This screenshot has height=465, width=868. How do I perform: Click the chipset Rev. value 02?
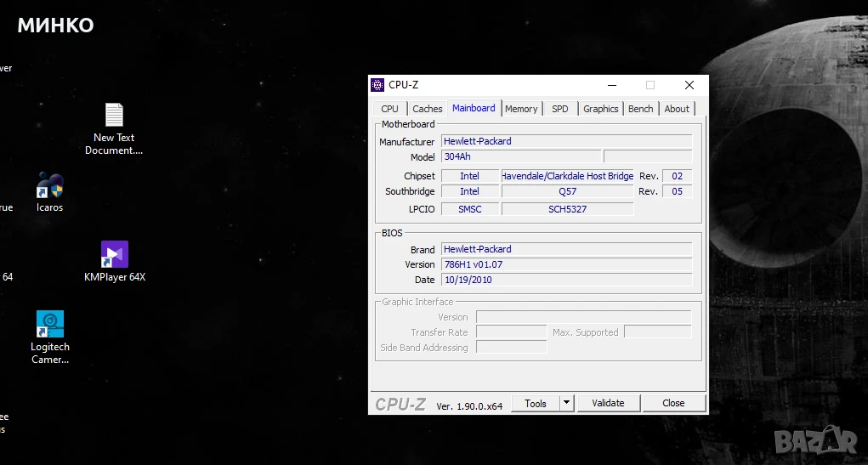tap(677, 176)
